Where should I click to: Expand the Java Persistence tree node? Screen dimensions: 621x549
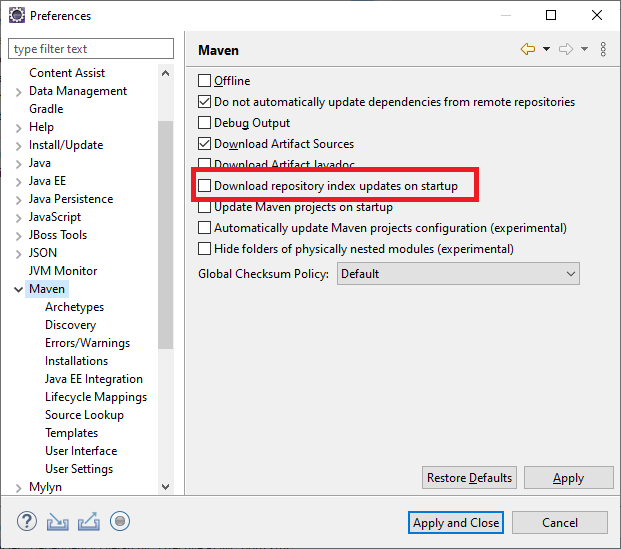click(x=18, y=200)
